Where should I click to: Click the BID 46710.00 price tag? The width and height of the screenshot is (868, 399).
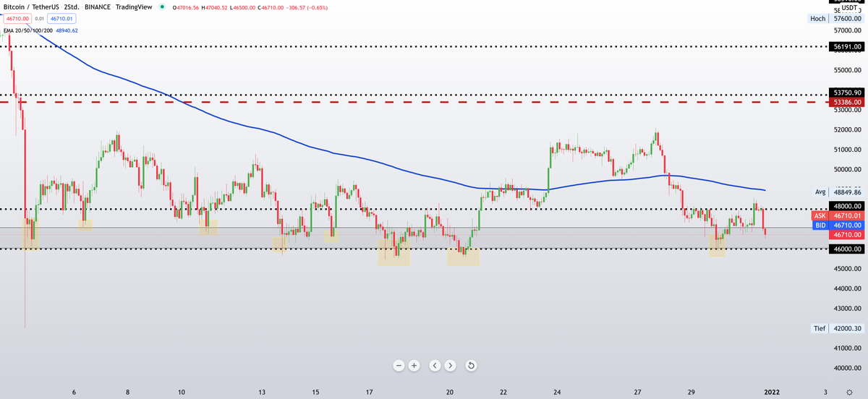point(838,226)
